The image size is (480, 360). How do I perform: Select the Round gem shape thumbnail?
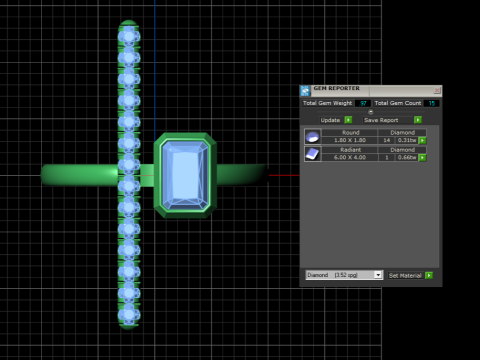[313, 137]
